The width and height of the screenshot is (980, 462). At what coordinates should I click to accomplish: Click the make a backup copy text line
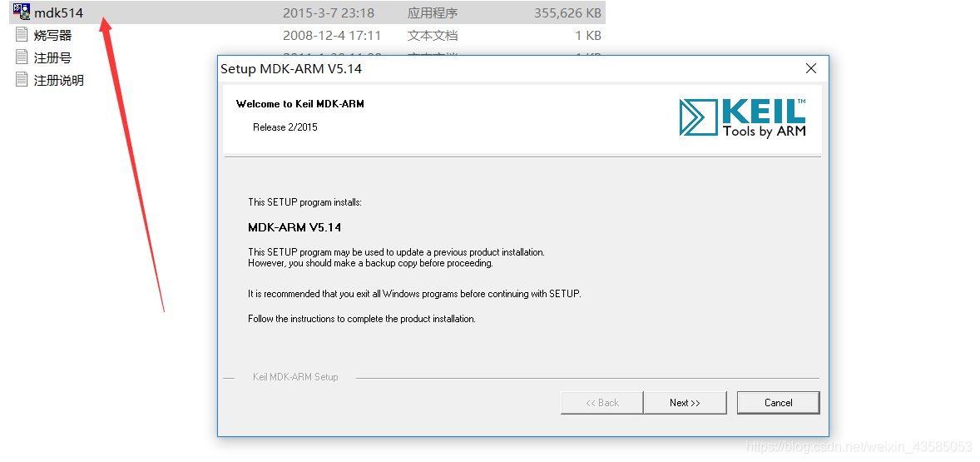[371, 263]
